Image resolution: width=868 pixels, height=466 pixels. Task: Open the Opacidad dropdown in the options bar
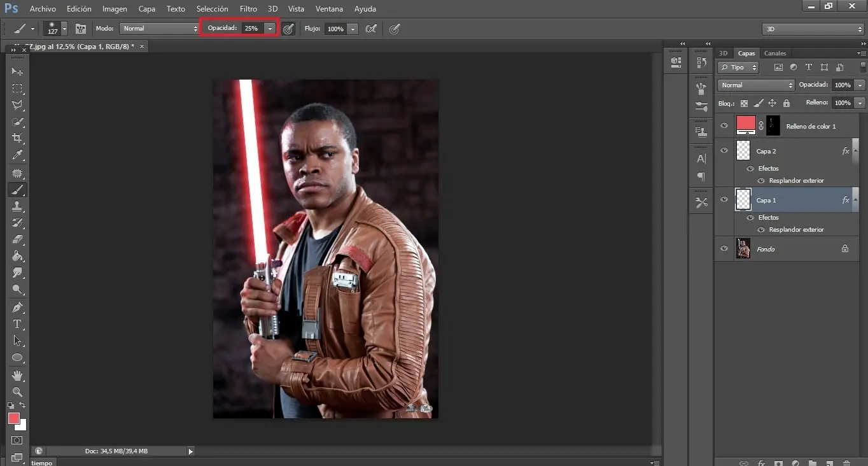[x=269, y=28]
